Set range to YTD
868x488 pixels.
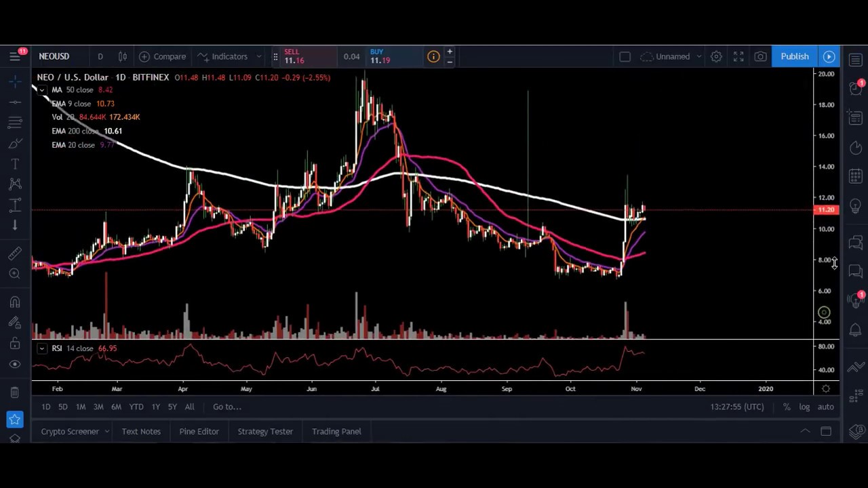click(136, 407)
